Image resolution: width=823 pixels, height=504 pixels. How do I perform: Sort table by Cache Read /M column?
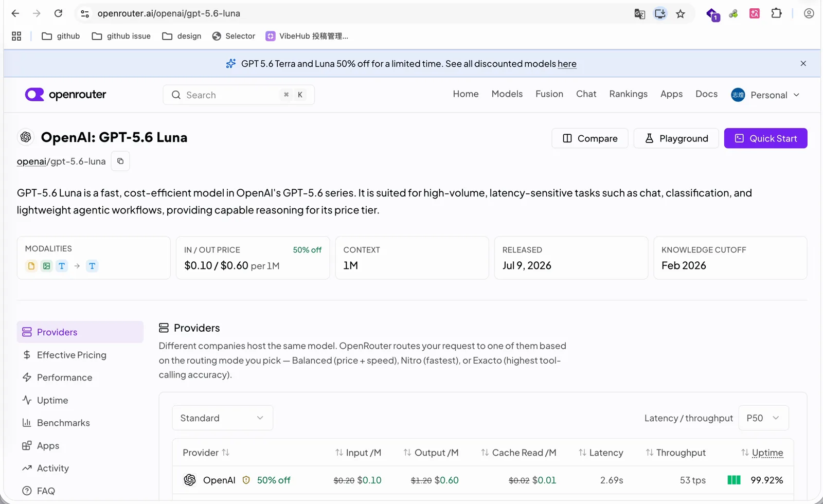coord(518,453)
